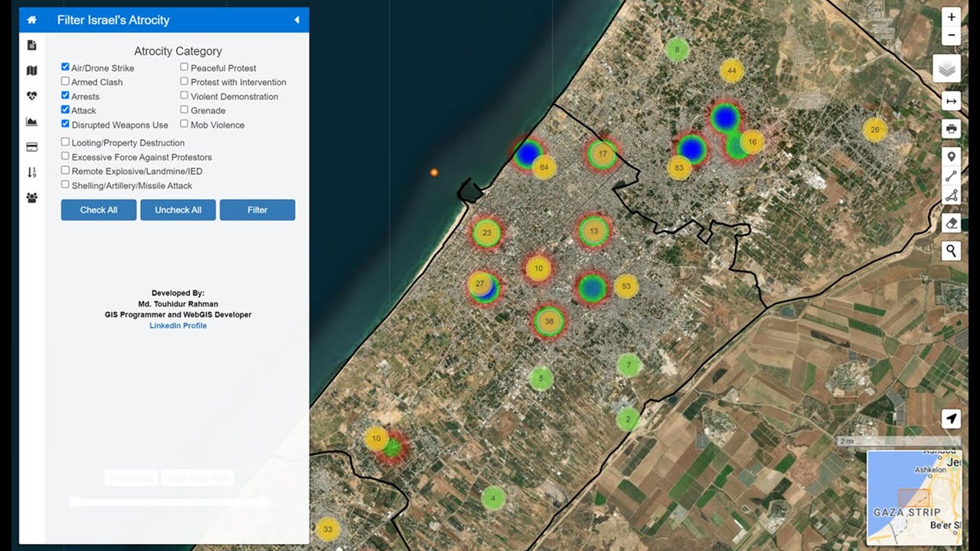Open the users group sidebar tab
This screenshot has width=980, height=551.
(31, 197)
